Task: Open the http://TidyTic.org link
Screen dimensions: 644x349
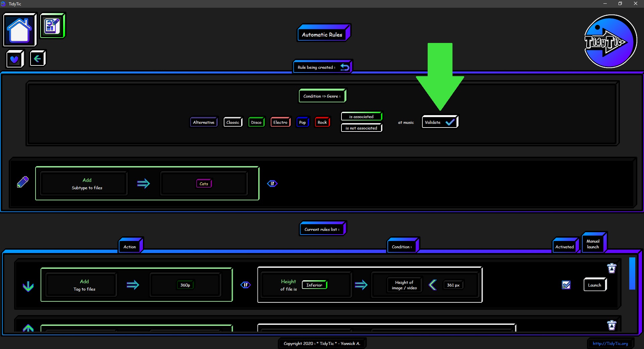Action: (610, 343)
